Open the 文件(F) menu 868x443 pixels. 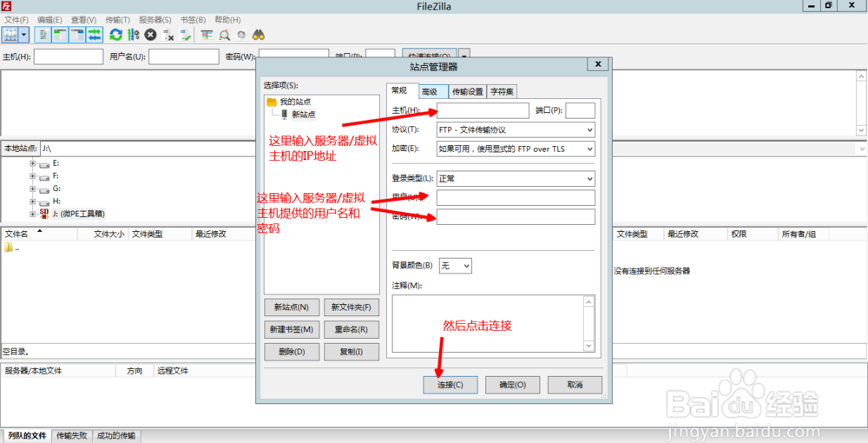pos(16,20)
